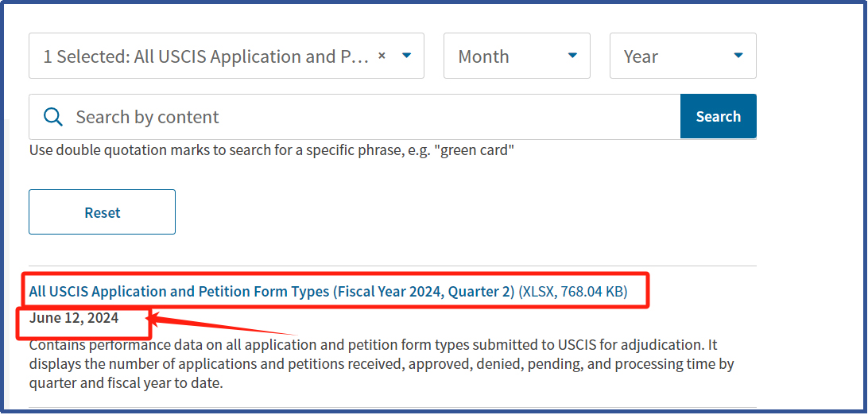Click the Reset button
Viewport: 868px width, 415px height.
(x=103, y=212)
